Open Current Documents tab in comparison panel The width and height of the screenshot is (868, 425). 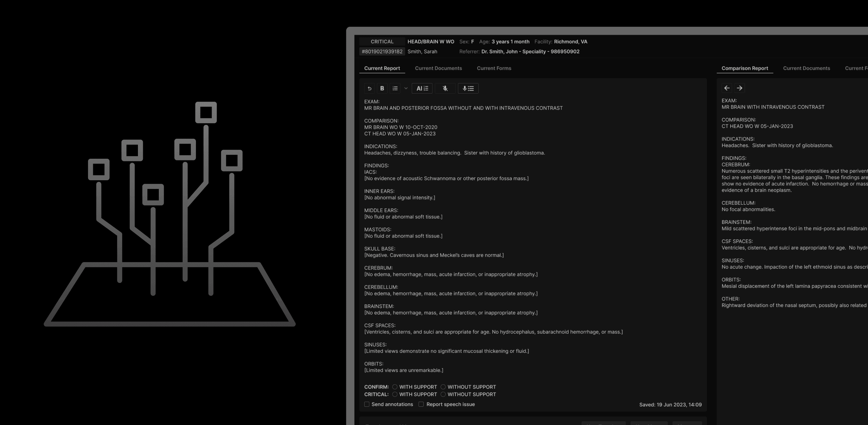[806, 68]
